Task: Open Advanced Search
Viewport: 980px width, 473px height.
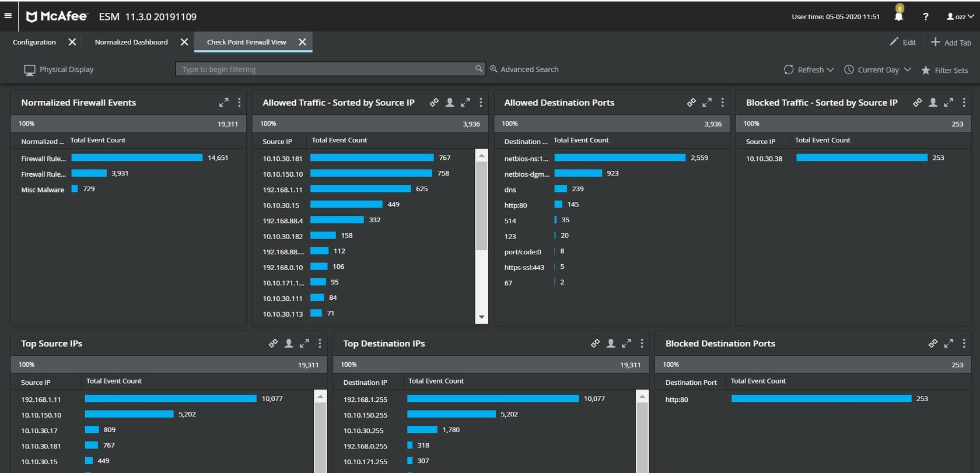Action: point(524,69)
